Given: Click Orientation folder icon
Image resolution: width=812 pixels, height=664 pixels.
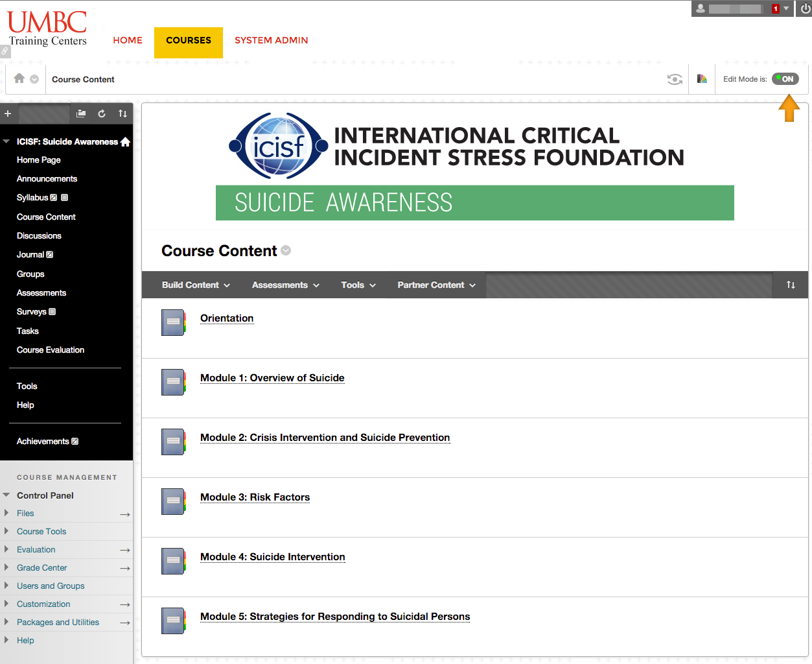Looking at the screenshot, I should click(174, 322).
